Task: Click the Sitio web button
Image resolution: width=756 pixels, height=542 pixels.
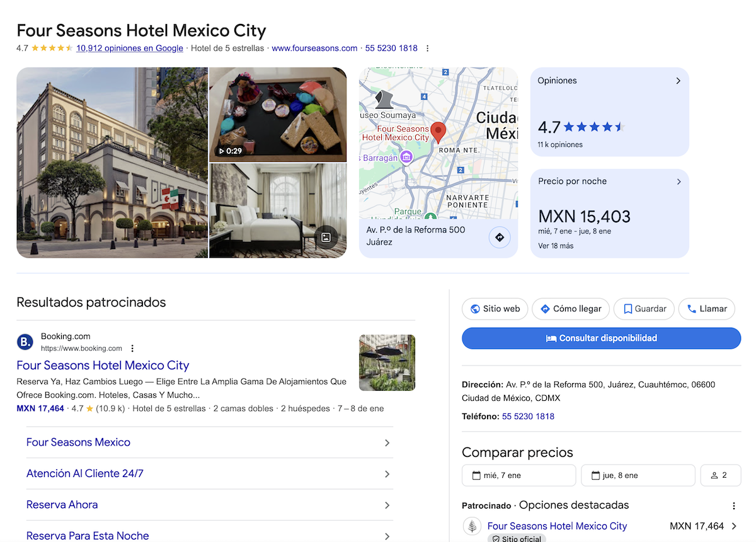Action: click(495, 309)
